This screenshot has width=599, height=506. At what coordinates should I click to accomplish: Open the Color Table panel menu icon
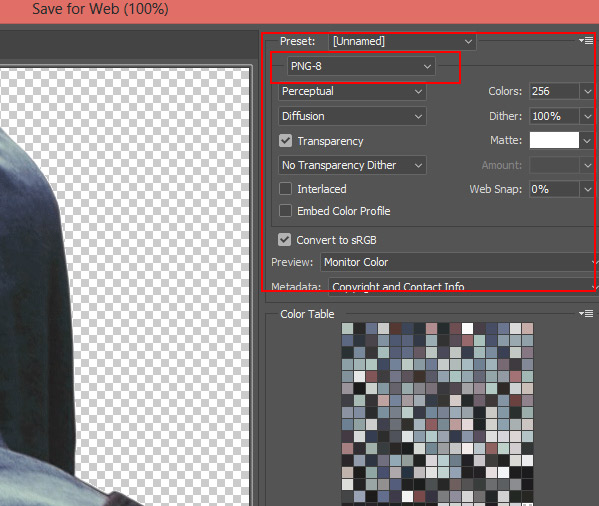coord(586,314)
